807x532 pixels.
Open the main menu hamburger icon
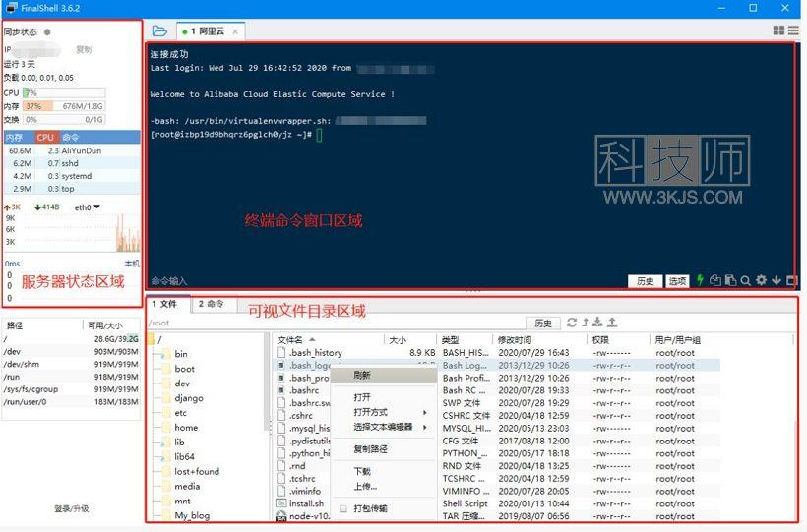[793, 30]
